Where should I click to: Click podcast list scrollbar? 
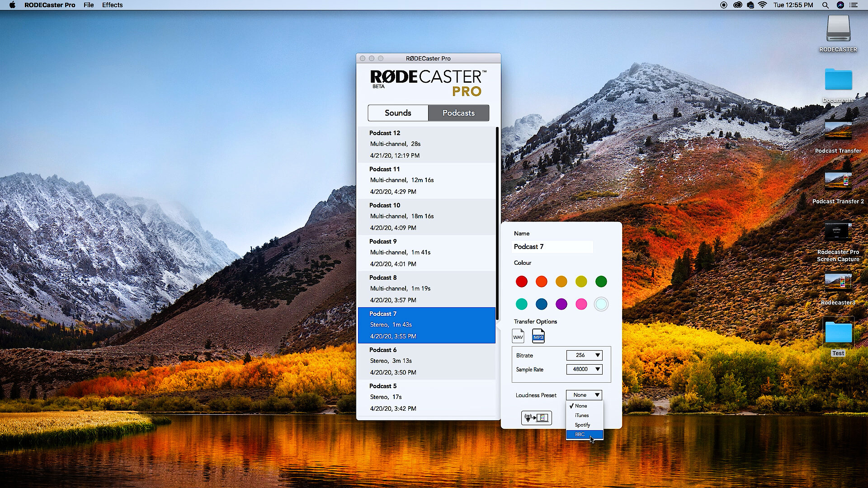497,224
